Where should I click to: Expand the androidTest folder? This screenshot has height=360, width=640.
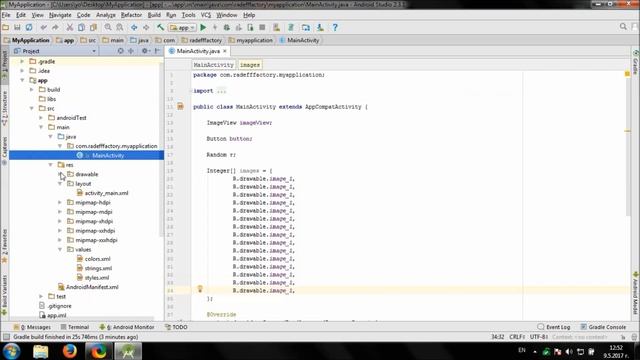(x=41, y=118)
